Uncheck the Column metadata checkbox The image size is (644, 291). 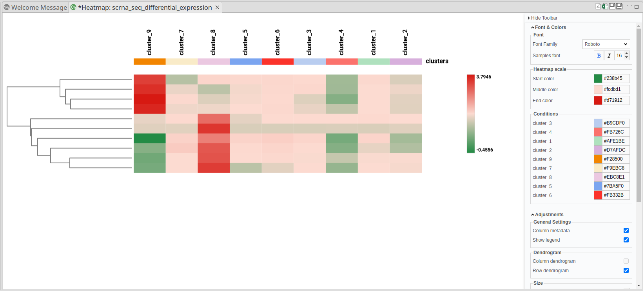626,231
